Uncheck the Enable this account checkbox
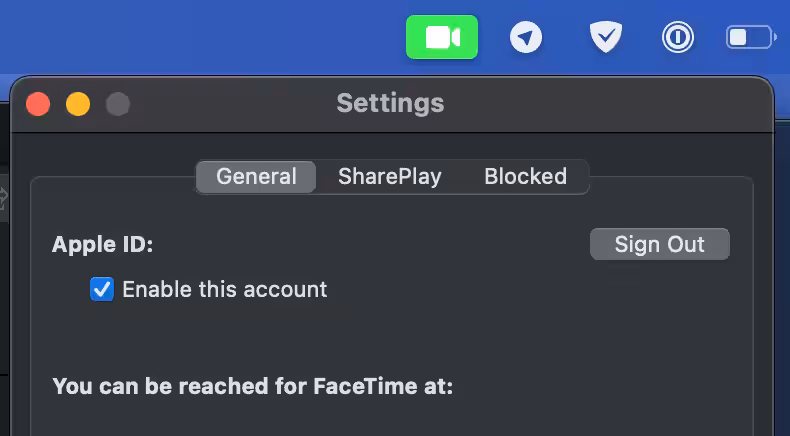 tap(102, 290)
